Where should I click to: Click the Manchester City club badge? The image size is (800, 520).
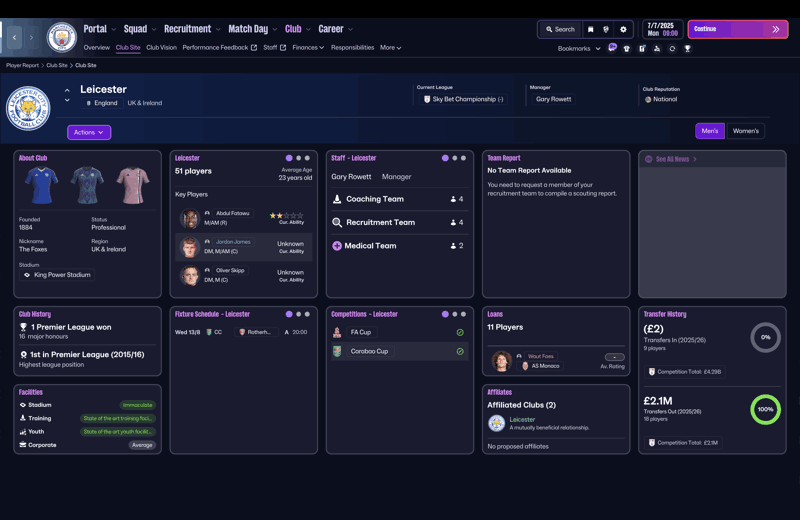(61, 37)
